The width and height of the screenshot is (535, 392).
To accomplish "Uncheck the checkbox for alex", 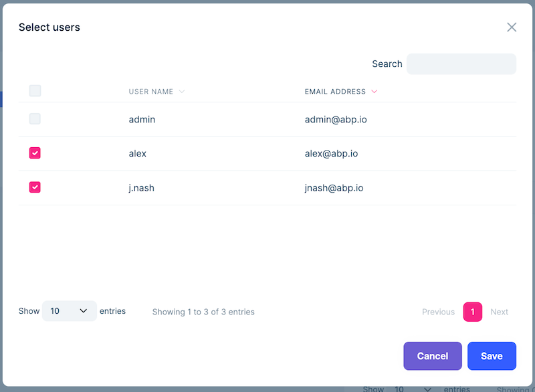I will pyautogui.click(x=35, y=153).
